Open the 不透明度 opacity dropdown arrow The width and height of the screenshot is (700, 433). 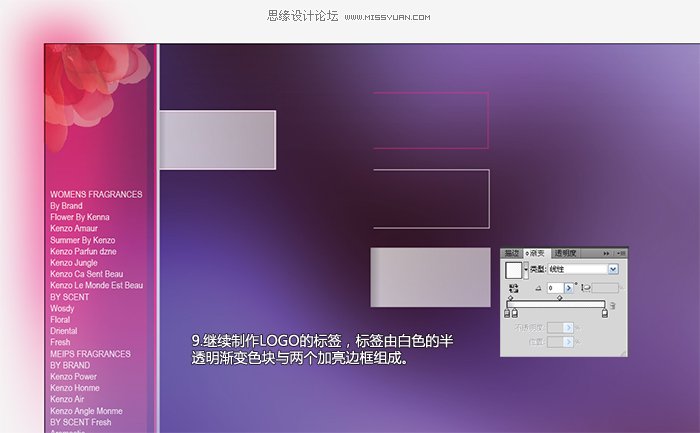(x=568, y=328)
